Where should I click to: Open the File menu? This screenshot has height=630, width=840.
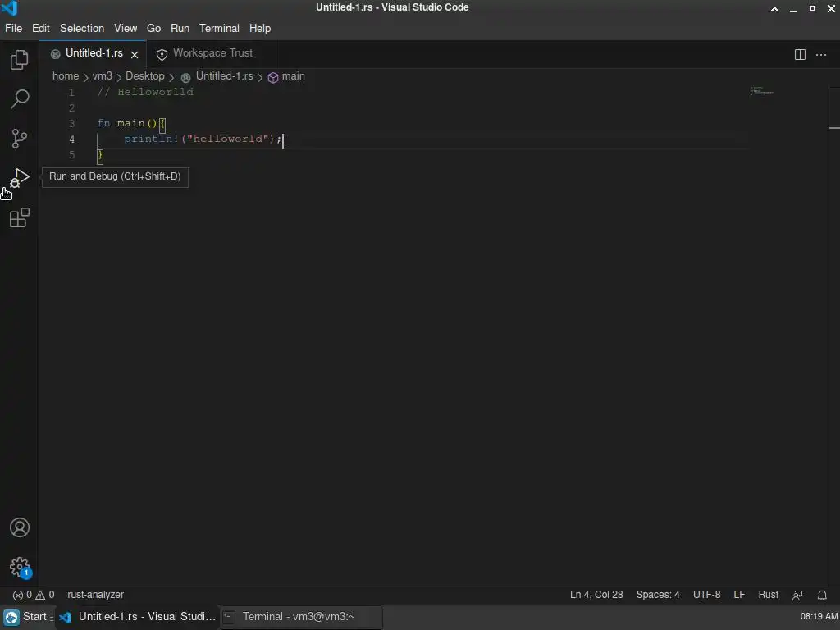pyautogui.click(x=13, y=29)
